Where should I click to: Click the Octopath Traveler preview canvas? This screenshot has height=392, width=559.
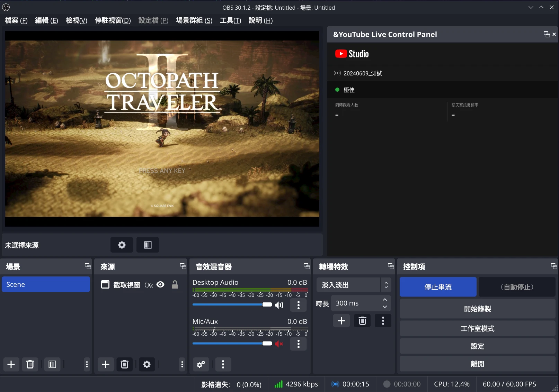[162, 129]
